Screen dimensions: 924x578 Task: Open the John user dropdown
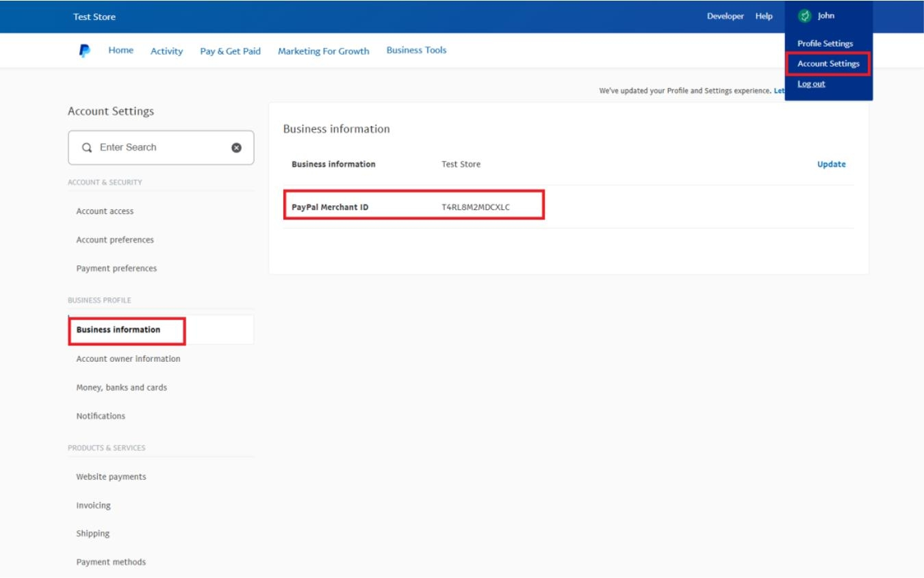click(826, 16)
